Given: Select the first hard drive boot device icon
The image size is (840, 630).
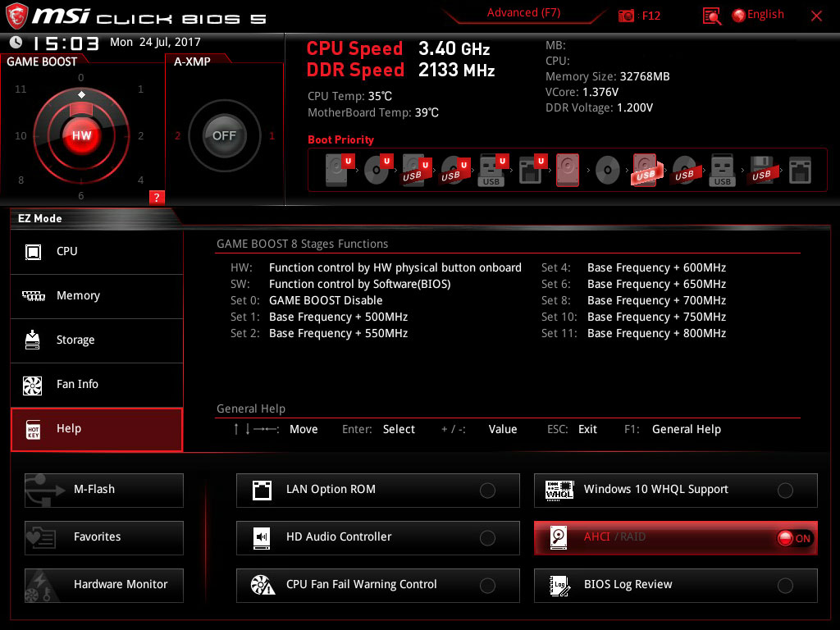Looking at the screenshot, I should click(x=336, y=171).
